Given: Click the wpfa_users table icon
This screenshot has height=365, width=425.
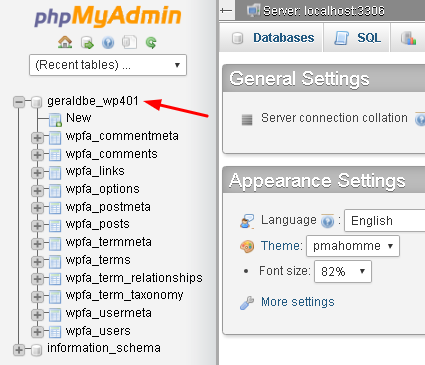Looking at the screenshot, I should [55, 332].
